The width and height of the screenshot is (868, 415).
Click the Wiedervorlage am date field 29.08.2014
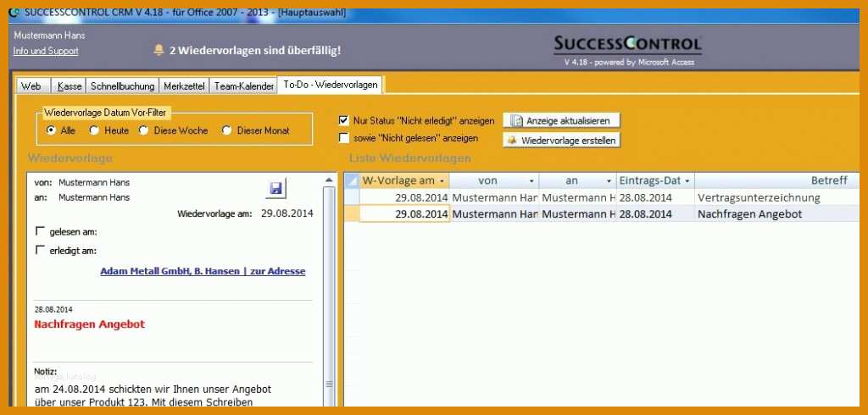click(x=287, y=213)
